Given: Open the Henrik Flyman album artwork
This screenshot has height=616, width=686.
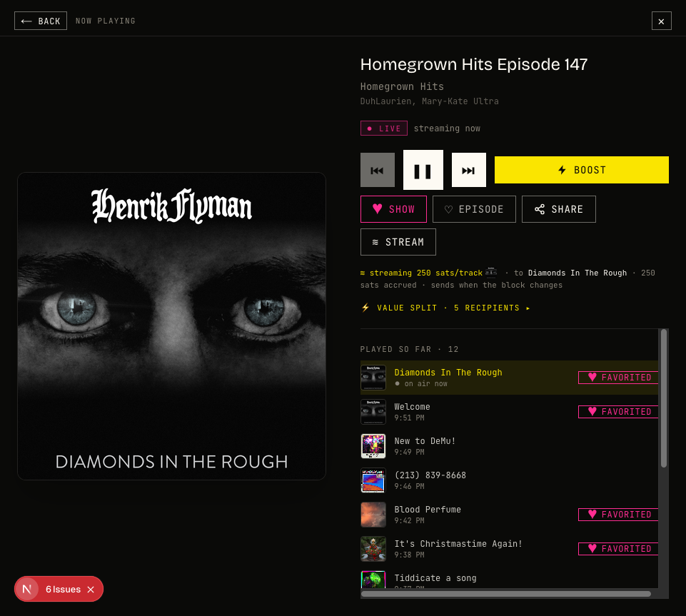Looking at the screenshot, I should (171, 326).
